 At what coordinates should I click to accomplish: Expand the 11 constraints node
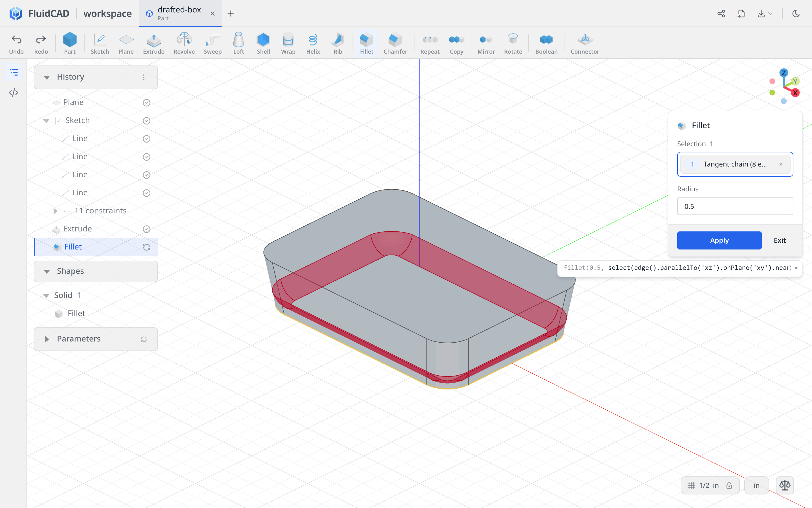coord(55,211)
